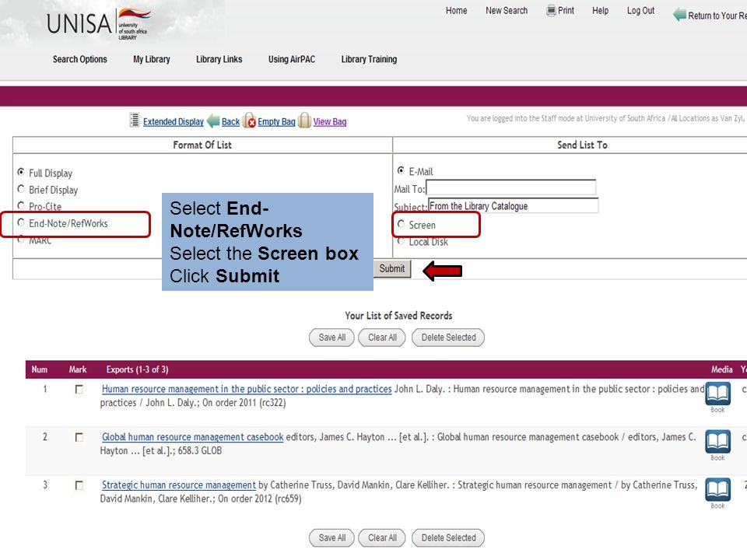747x560 pixels.
Task: Open Library Training menu
Action: pos(369,59)
